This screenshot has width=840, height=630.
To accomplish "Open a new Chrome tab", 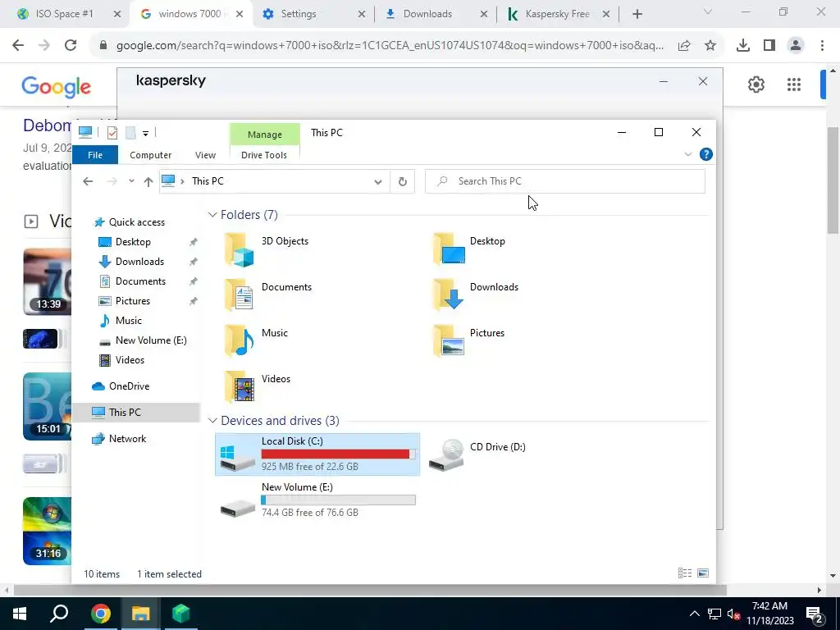I will 637,14.
